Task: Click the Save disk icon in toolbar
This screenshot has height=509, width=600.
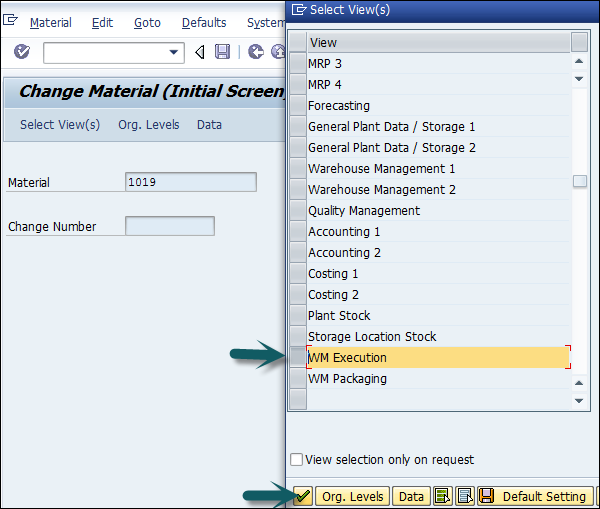Action: click(x=222, y=52)
